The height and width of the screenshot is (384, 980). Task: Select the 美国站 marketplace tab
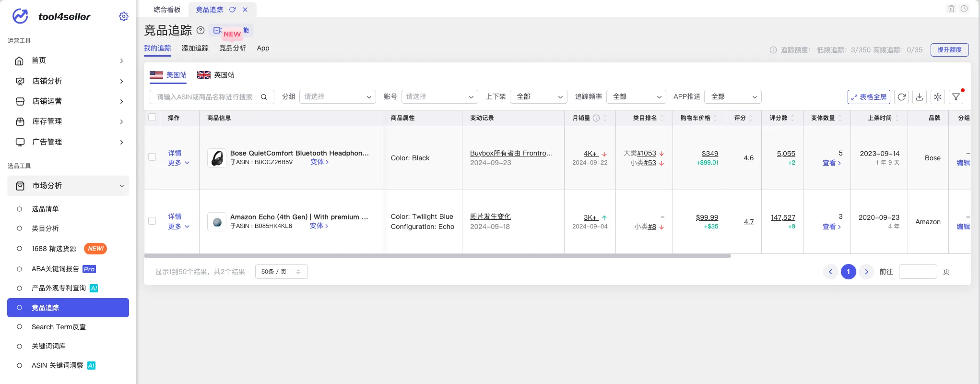click(168, 75)
